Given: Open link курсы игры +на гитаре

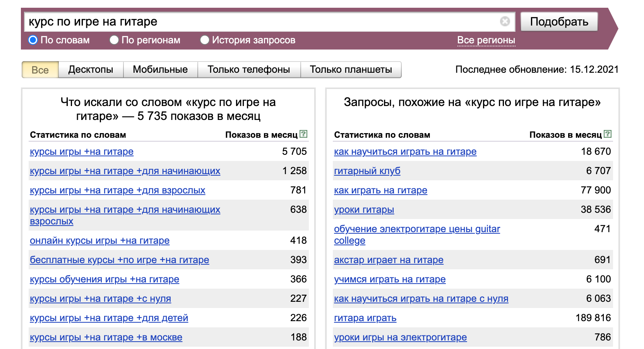Looking at the screenshot, I should point(82,152).
